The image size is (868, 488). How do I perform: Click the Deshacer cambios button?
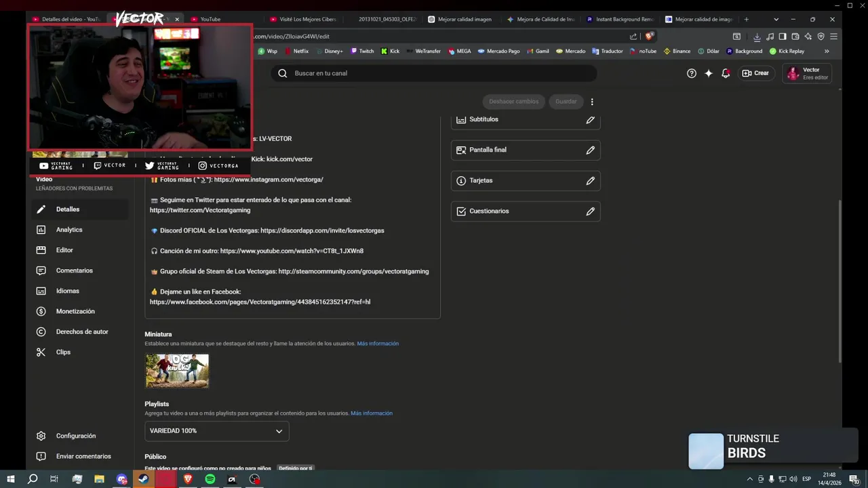coord(513,102)
